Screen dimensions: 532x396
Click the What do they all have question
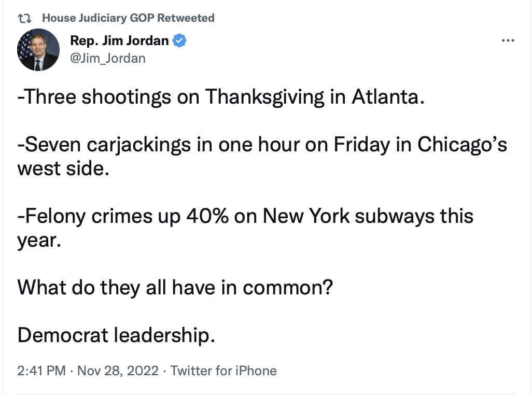tap(174, 287)
